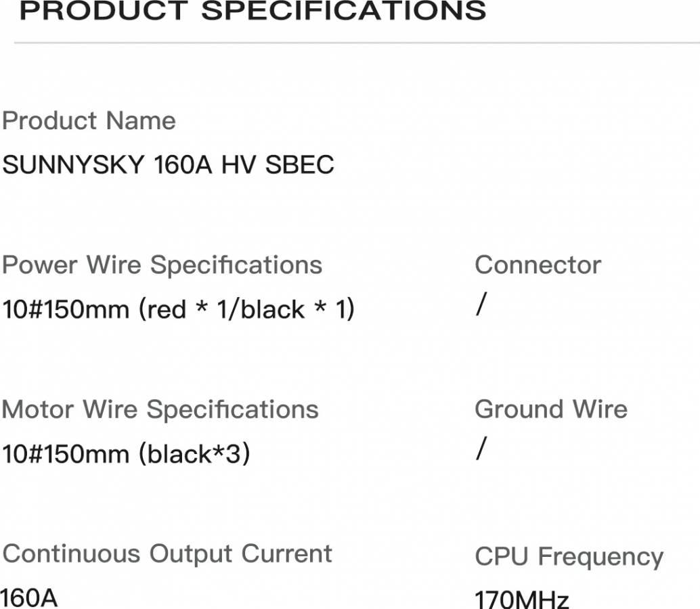Click the 10#150mm (black*3) value

pyautogui.click(x=126, y=454)
